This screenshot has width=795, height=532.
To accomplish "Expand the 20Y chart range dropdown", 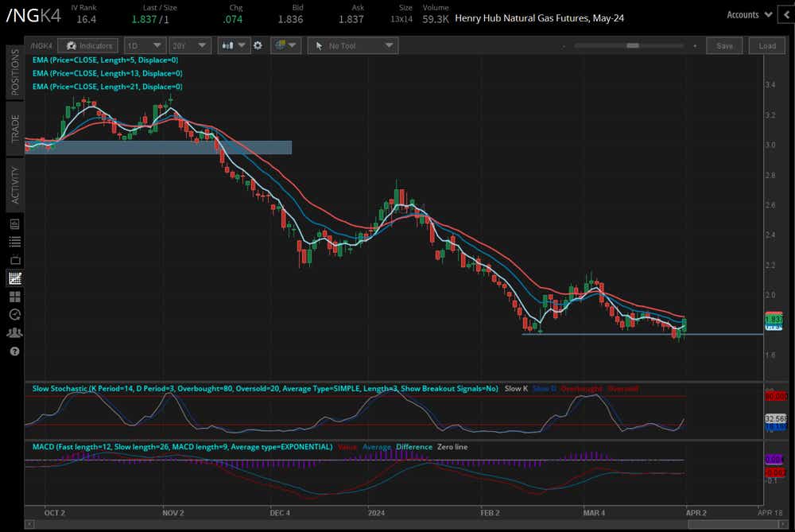I will point(191,46).
